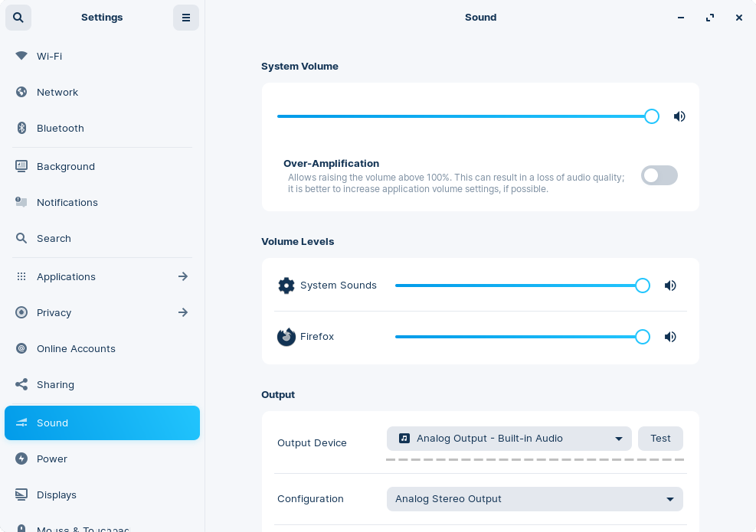
Task: Mute System Sounds speaker icon
Action: [x=670, y=286]
